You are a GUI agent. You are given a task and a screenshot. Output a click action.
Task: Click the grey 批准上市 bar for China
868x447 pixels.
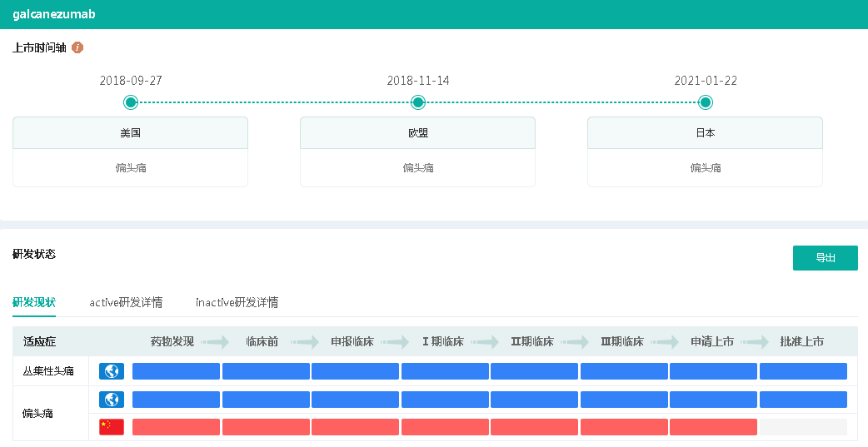click(803, 427)
